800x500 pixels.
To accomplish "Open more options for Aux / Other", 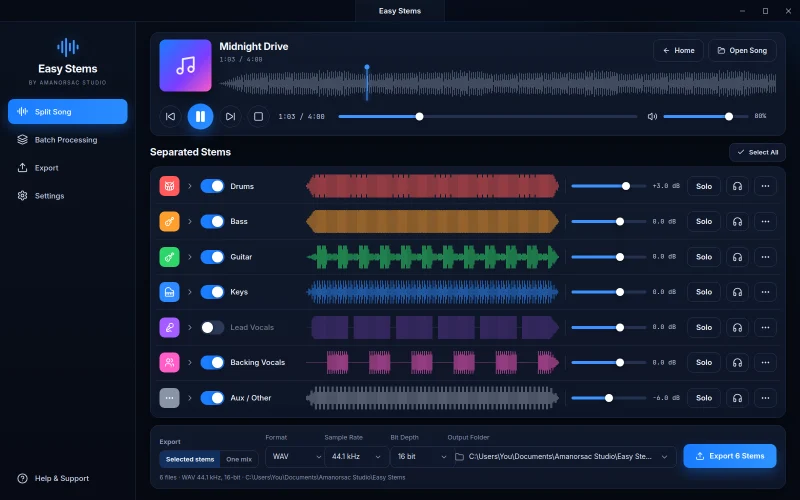I will pos(765,397).
